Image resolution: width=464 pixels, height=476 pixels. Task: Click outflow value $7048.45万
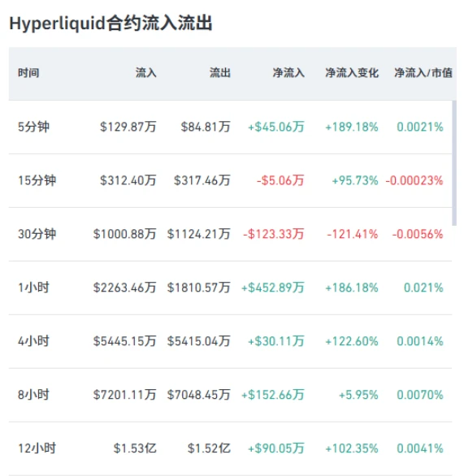(x=198, y=395)
